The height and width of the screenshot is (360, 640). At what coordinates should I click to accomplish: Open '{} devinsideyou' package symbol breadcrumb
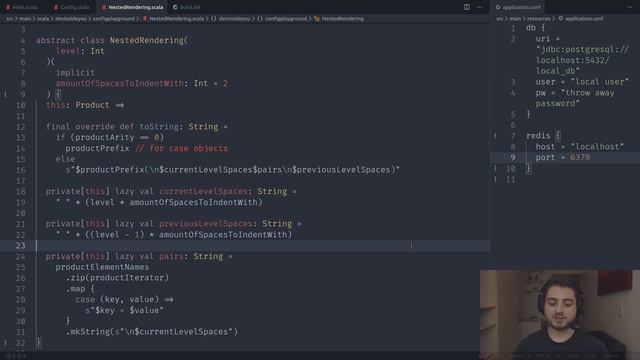(x=231, y=19)
